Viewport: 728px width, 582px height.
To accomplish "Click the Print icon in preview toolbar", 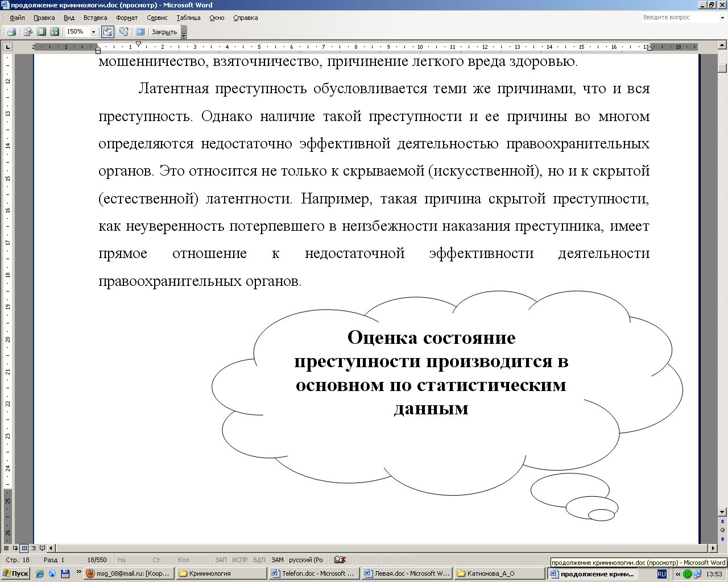I will click(x=11, y=32).
